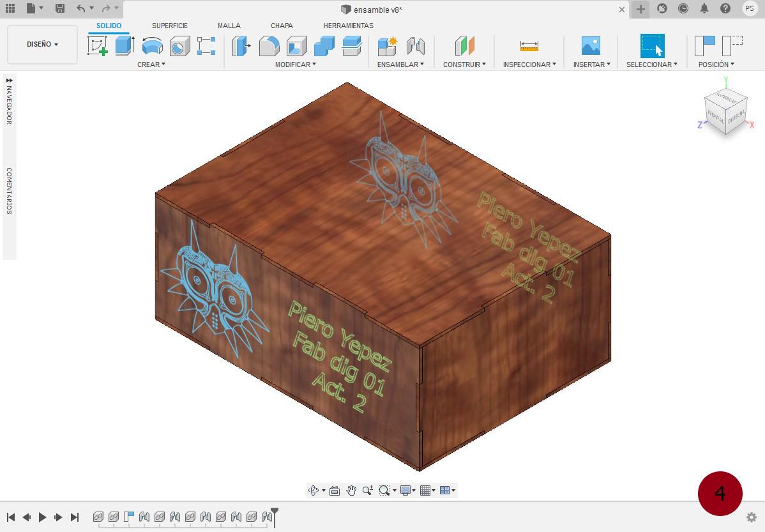Expand the INSERTAR menu
Image resolution: width=765 pixels, height=532 pixels.
(x=592, y=65)
